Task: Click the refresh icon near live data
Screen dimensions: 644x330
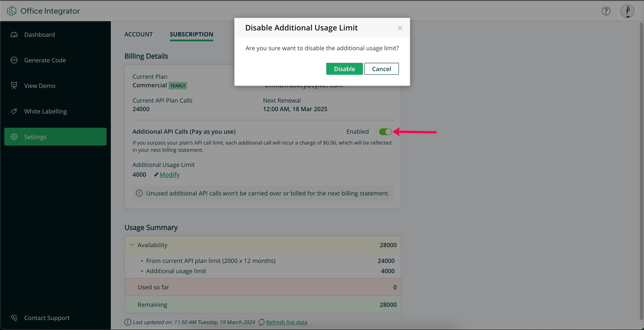Action: (x=261, y=322)
